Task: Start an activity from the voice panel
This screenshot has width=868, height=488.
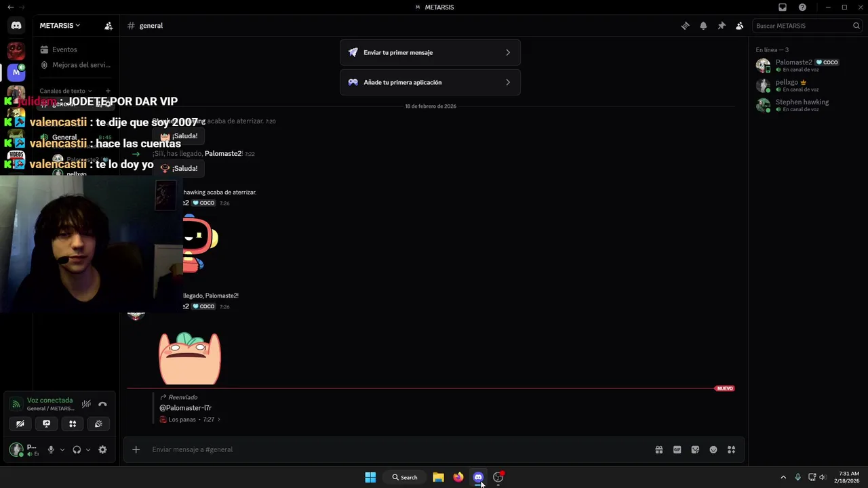Action: coord(73,424)
